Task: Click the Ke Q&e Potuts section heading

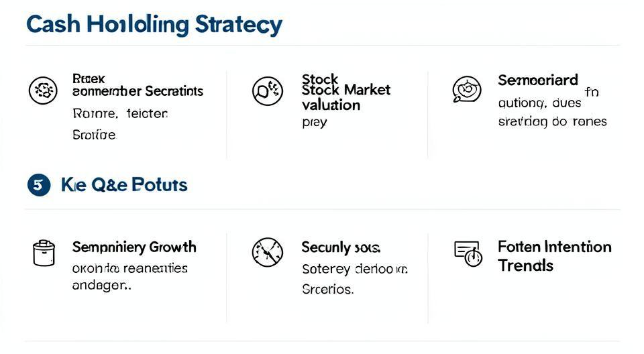Action: pyautogui.click(x=124, y=184)
